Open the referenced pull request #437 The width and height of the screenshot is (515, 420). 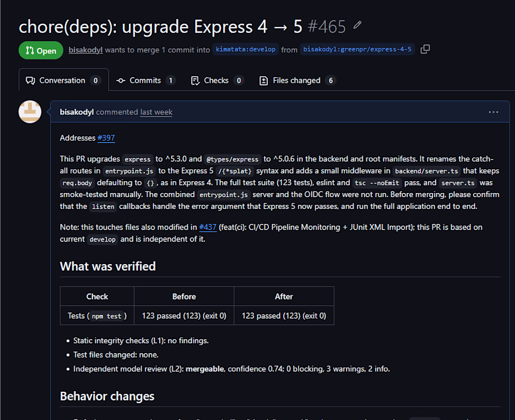pos(208,227)
